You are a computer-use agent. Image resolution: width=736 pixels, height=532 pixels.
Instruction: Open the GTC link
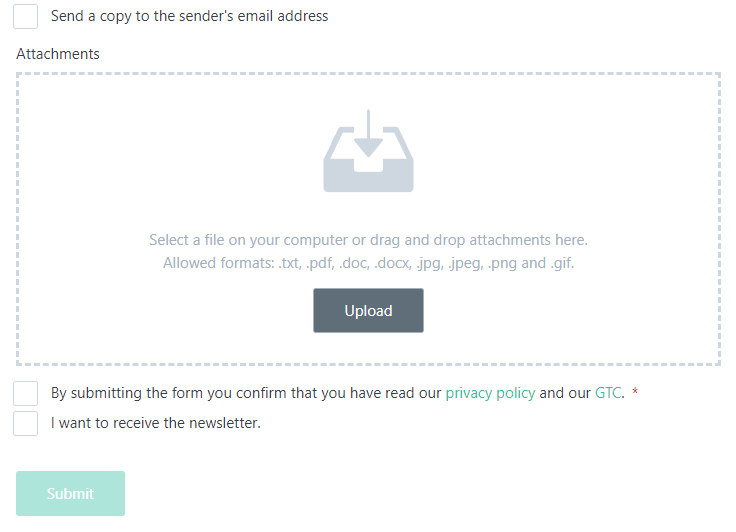pos(608,393)
